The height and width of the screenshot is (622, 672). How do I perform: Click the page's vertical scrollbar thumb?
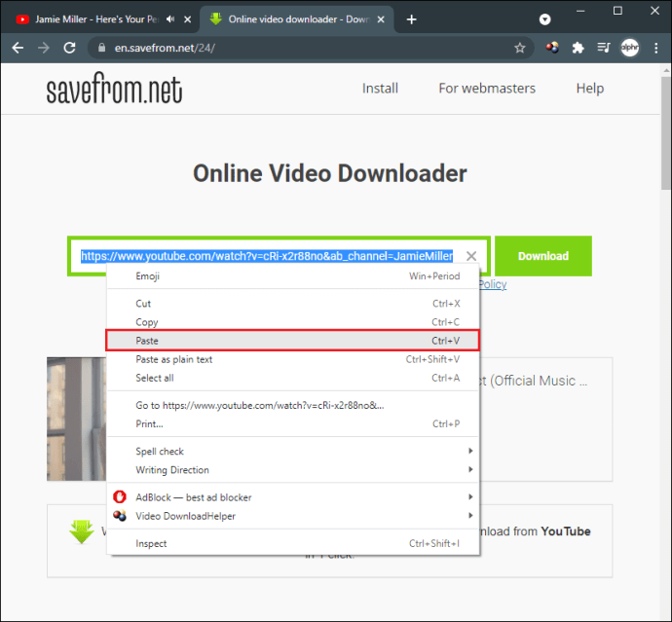coord(666,132)
